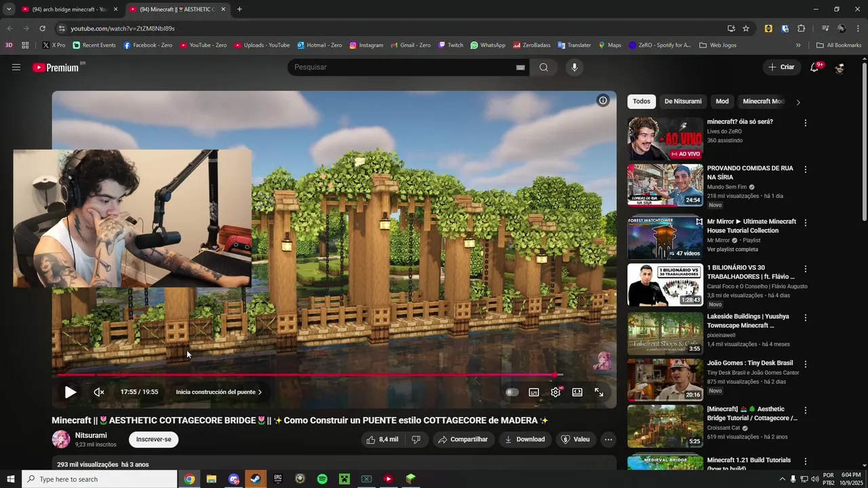Start voice search with microphone
Image resolution: width=868 pixels, height=488 pixels.
(574, 67)
